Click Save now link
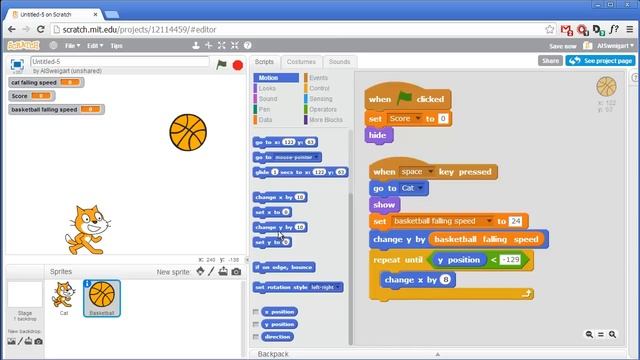 coord(562,46)
